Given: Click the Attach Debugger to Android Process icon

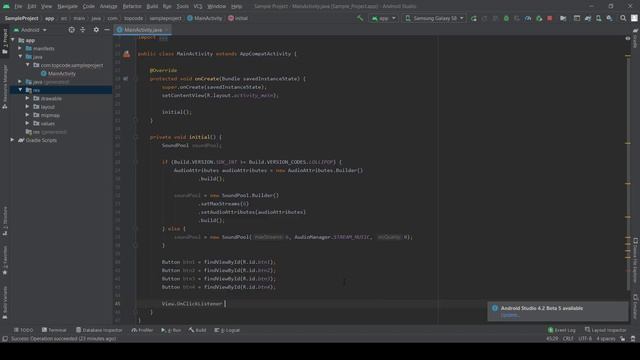Looking at the screenshot, I should (x=539, y=18).
